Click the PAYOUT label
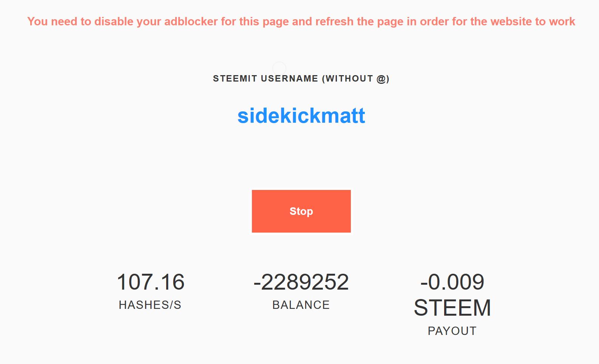The height and width of the screenshot is (364, 599). pyautogui.click(x=452, y=331)
